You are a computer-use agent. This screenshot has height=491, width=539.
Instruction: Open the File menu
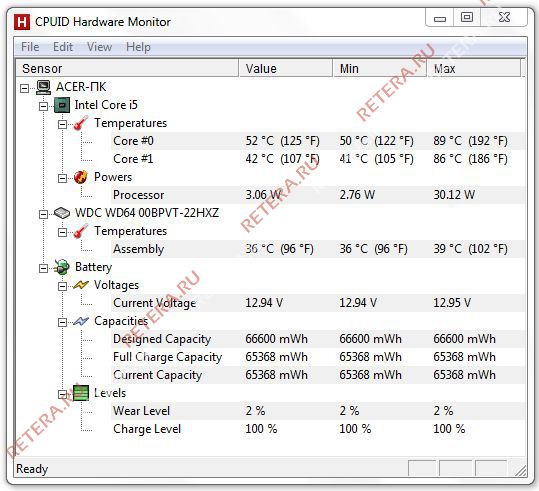pyautogui.click(x=30, y=47)
